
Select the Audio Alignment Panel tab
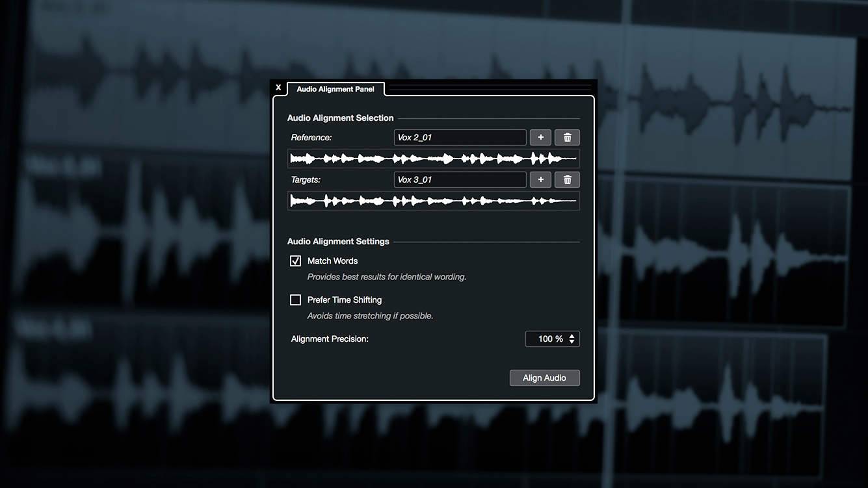point(335,89)
